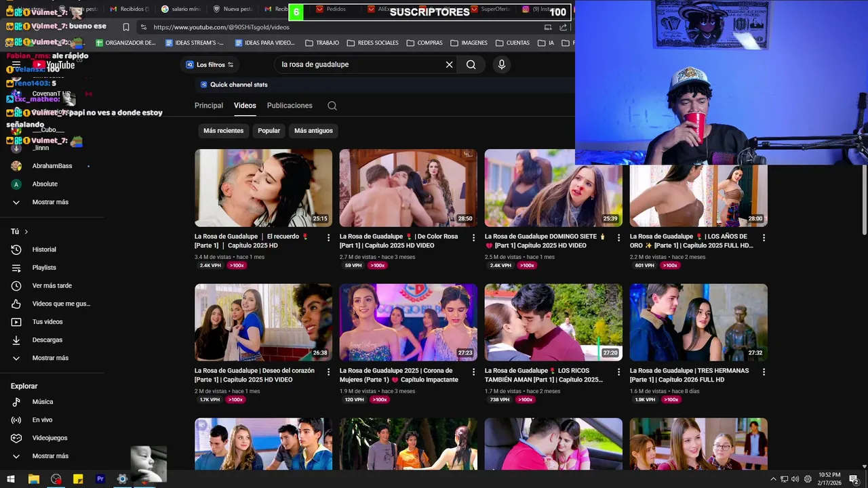Open the Windows Start menu
Viewport: 868px width, 488px height.
pyautogui.click(x=11, y=479)
